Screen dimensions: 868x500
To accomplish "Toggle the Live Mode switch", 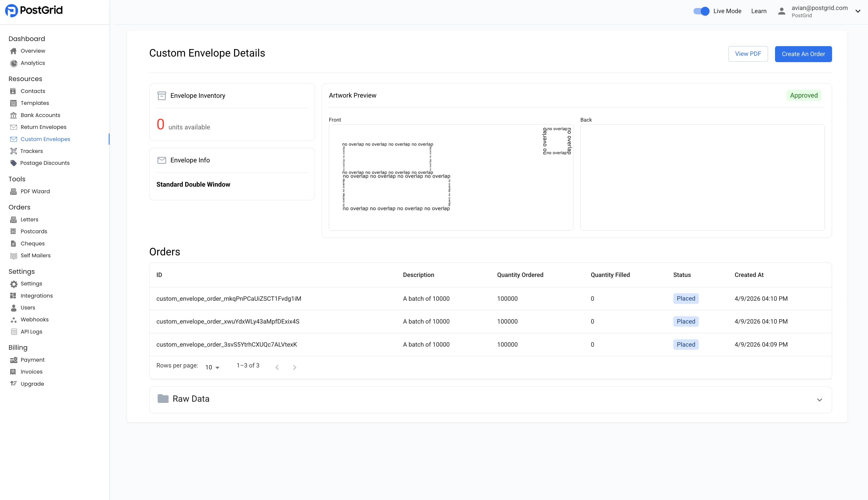I will tap(701, 11).
